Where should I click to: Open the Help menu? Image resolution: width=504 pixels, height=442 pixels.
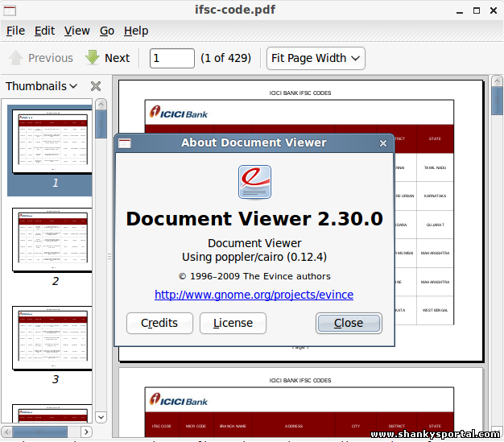[x=136, y=31]
